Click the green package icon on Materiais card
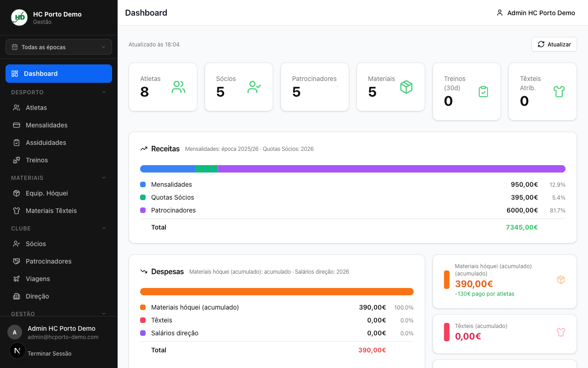 point(406,87)
